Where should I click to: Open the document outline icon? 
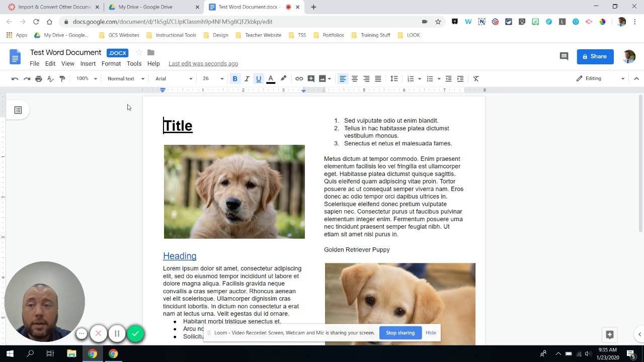point(18,110)
